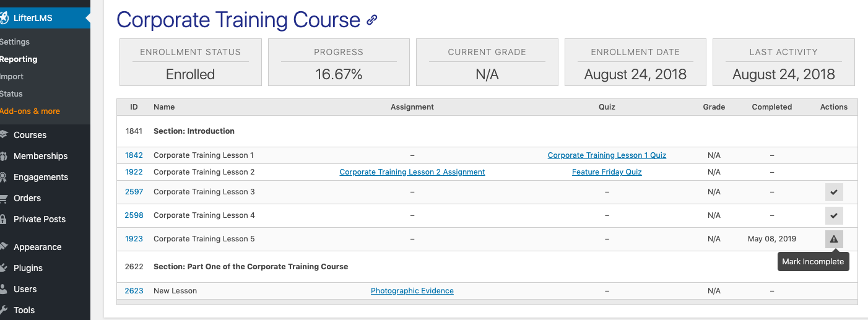
Task: Open Corporate Training Lesson 2 Assignment link
Action: coord(412,172)
